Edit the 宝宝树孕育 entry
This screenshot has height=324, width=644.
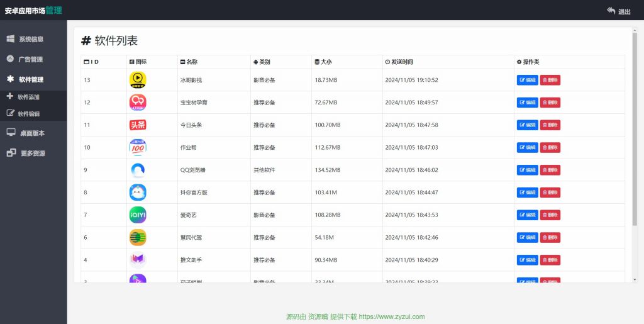528,103
